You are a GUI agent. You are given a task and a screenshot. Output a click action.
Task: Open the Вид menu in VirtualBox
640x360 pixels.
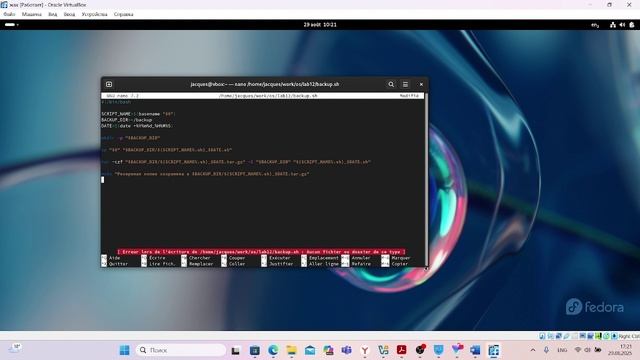pyautogui.click(x=53, y=14)
